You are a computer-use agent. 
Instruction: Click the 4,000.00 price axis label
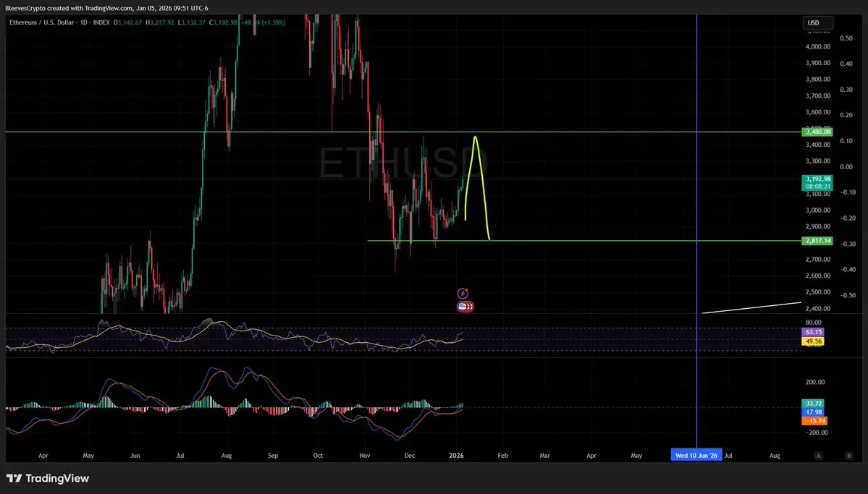pos(817,46)
